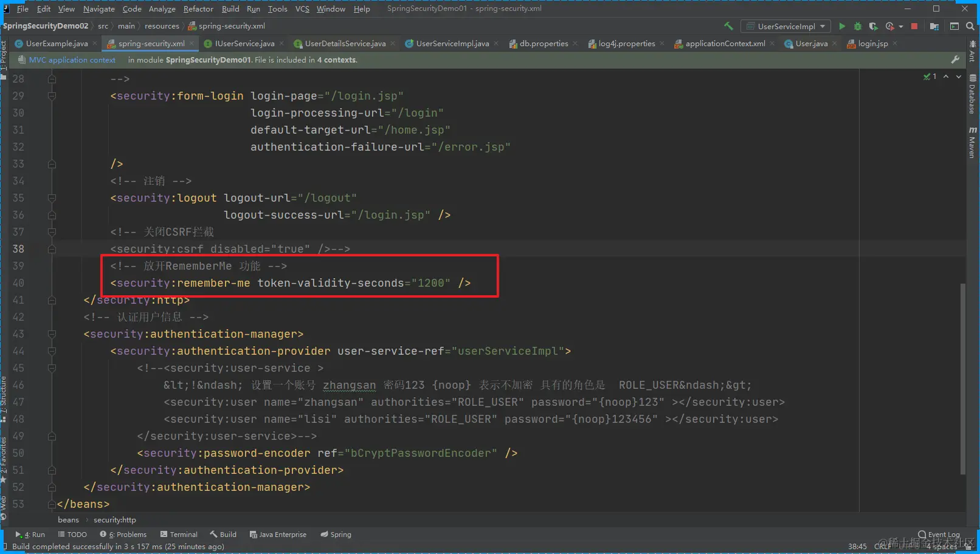Screen dimensions: 980x554
Task: Open the Refactor menu
Action: point(198,9)
